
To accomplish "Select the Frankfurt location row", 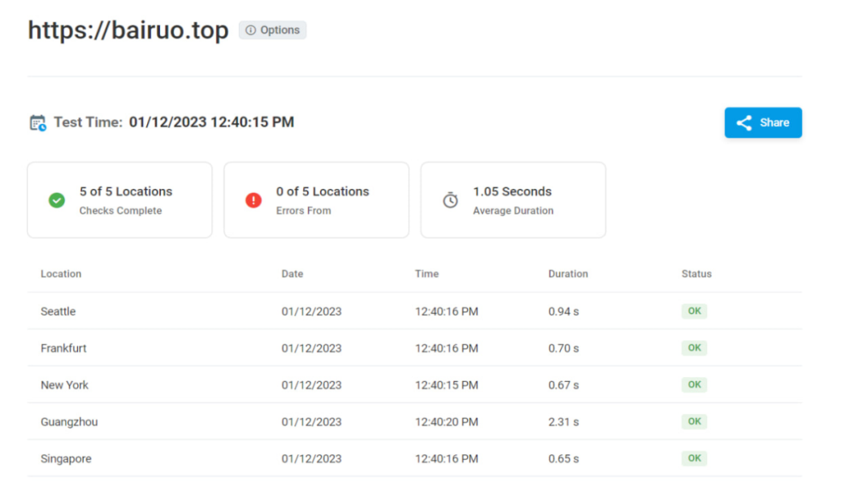I will [x=63, y=348].
